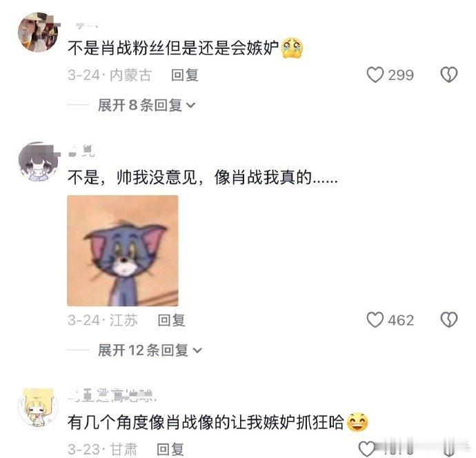
Task: Expand 12 replies under second comment
Action: (150, 350)
